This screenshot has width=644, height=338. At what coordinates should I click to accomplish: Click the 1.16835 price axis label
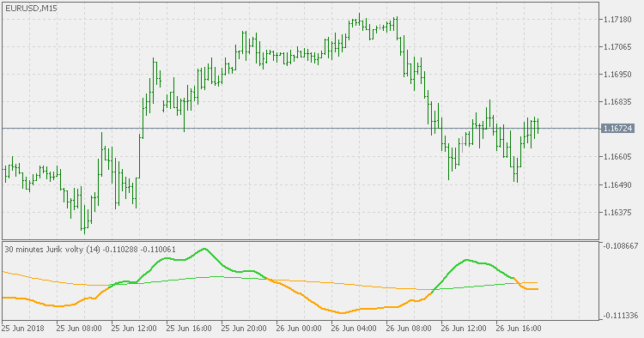click(x=617, y=102)
